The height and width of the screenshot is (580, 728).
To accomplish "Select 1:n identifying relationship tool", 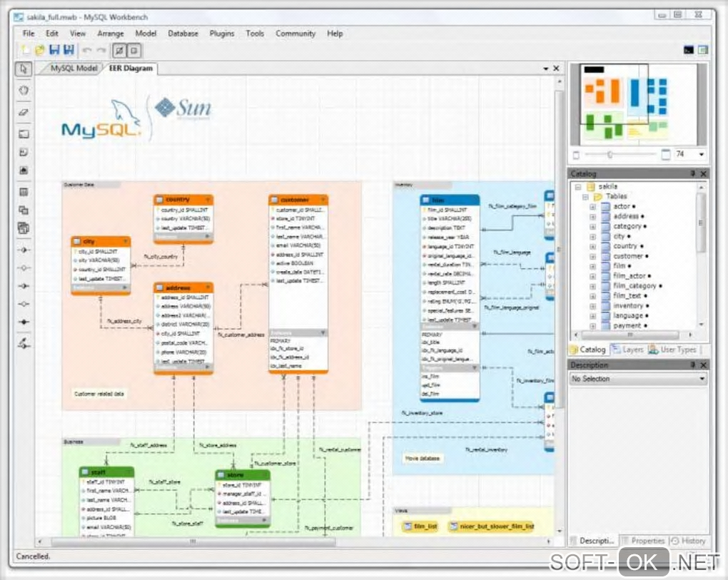I will [x=24, y=304].
